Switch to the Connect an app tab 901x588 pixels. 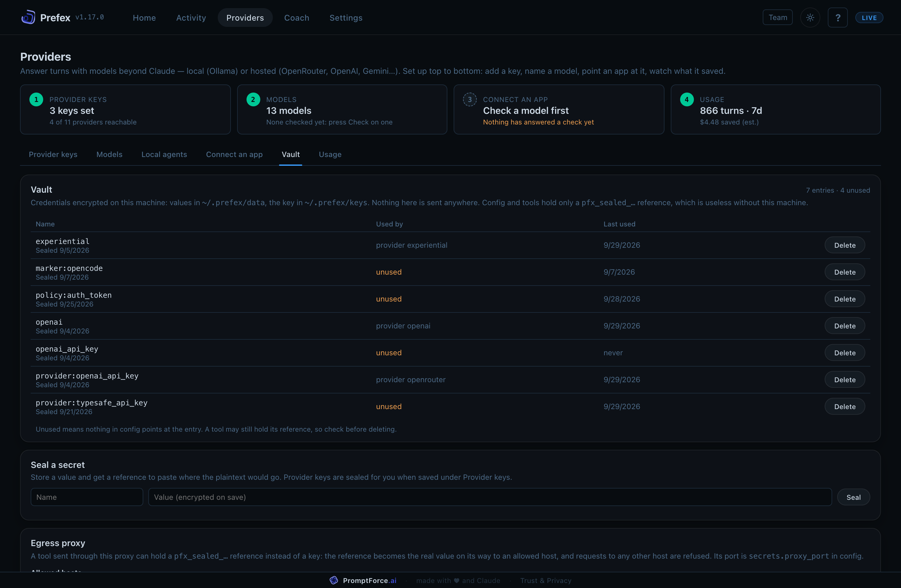[234, 155]
